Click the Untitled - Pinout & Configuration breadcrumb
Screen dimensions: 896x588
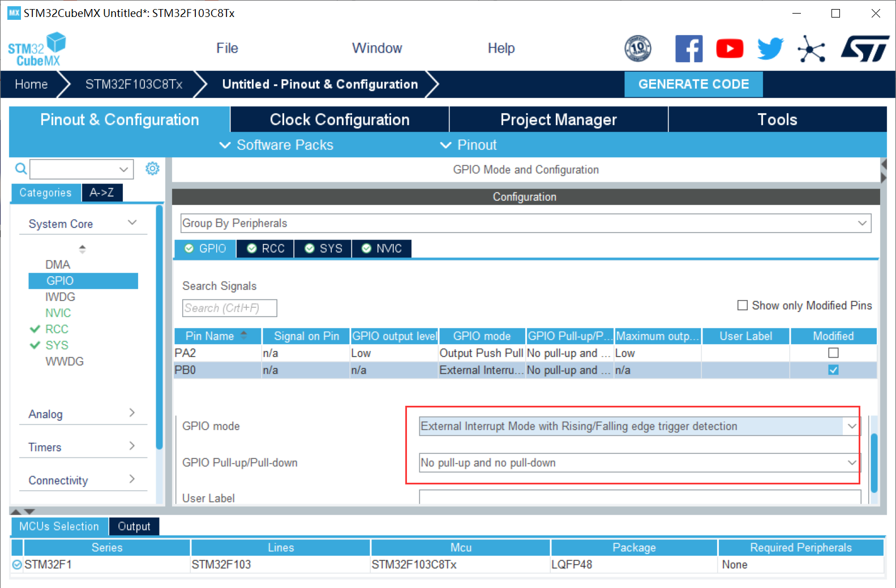320,84
